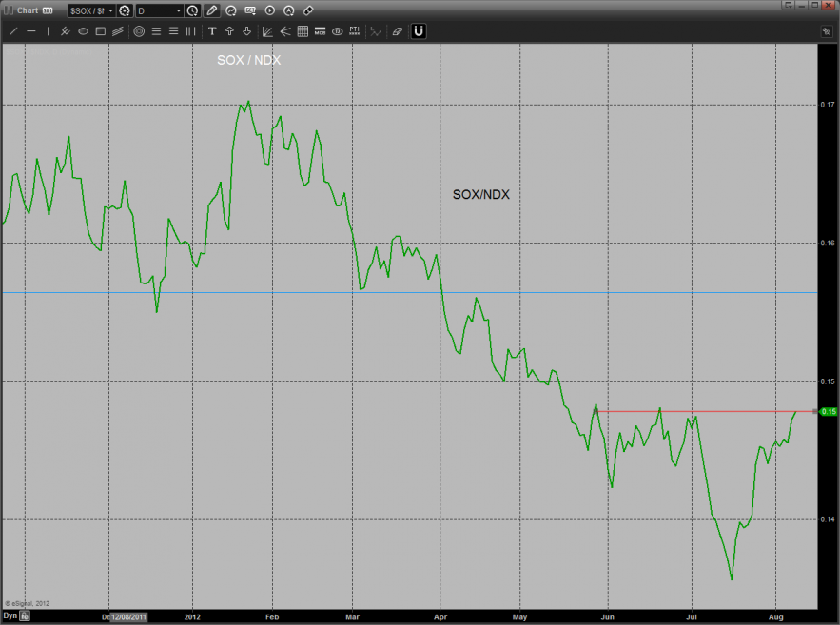Expand the D interval dropdown

tap(178, 10)
